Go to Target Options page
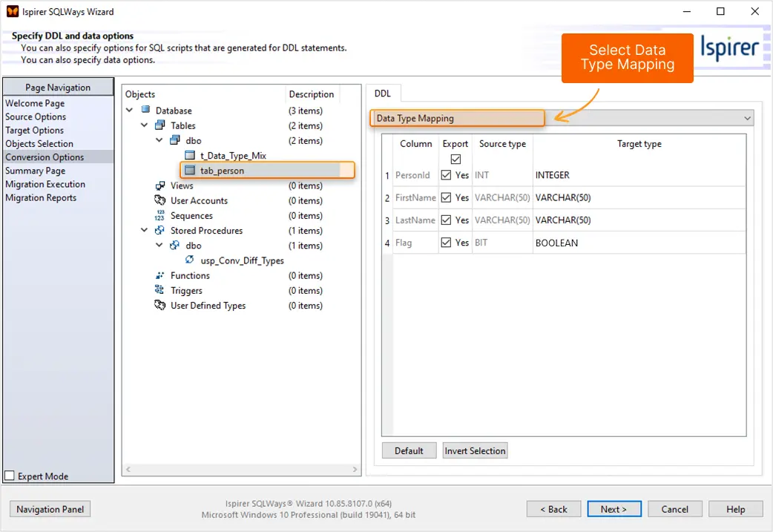 pyautogui.click(x=35, y=130)
